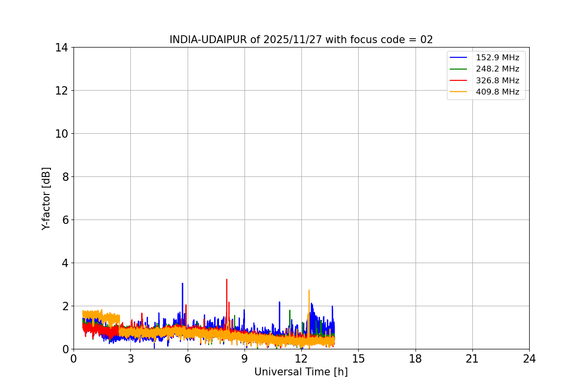
Task: Click the x-axis tick label 24
Action: click(529, 359)
